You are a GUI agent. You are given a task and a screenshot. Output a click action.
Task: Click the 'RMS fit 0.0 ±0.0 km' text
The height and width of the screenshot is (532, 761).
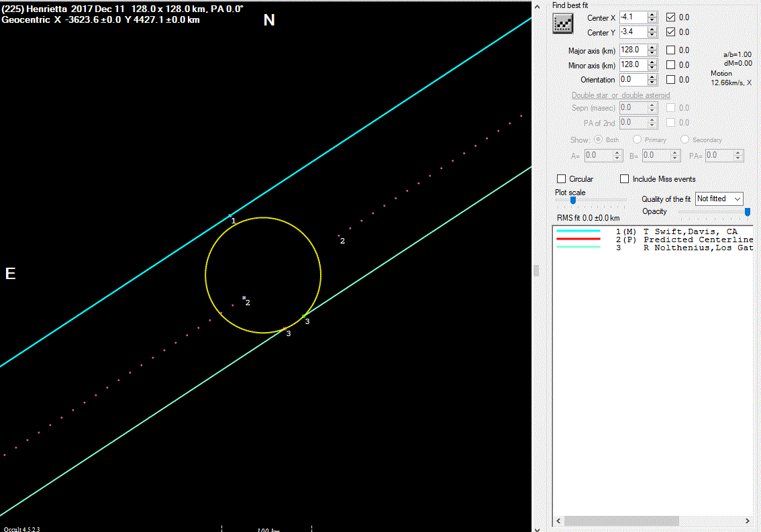[589, 218]
